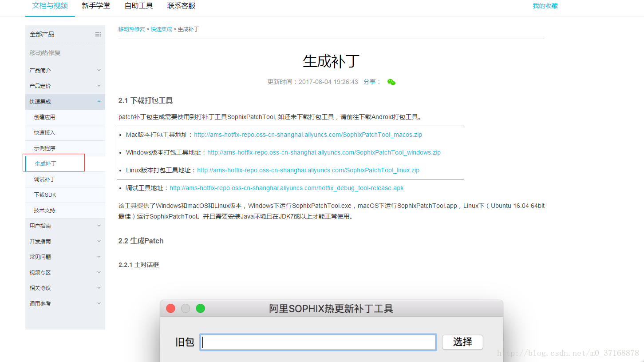
Task: Click the 生成补丁 page title
Action: click(331, 61)
